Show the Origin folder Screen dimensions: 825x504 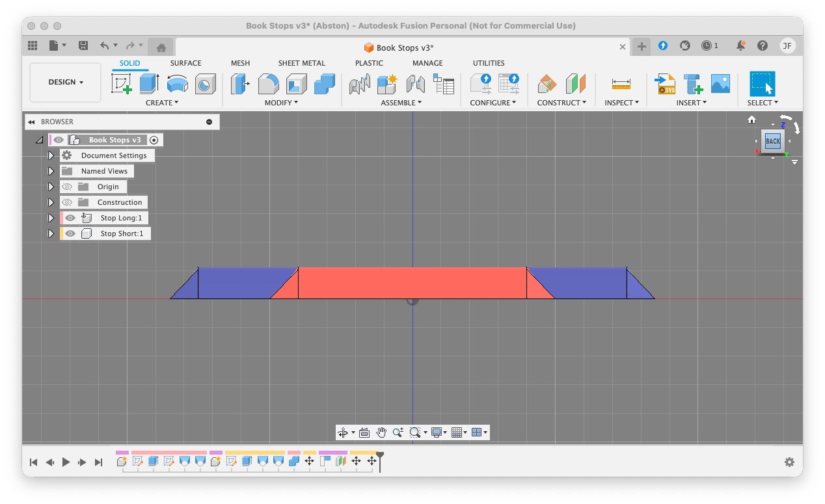(67, 187)
